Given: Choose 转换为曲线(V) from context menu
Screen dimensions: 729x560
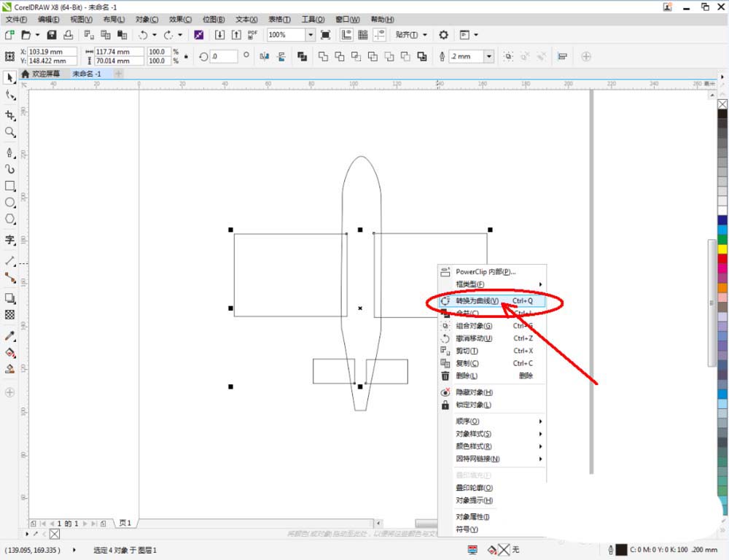Looking at the screenshot, I should click(492, 301).
